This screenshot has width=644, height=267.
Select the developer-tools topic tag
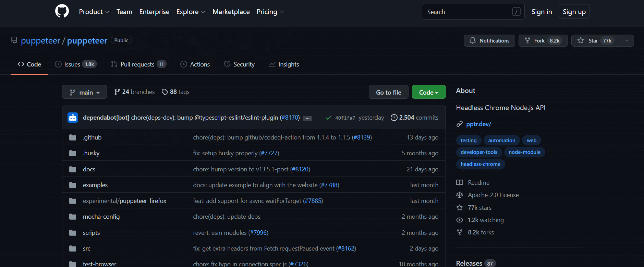tap(479, 152)
